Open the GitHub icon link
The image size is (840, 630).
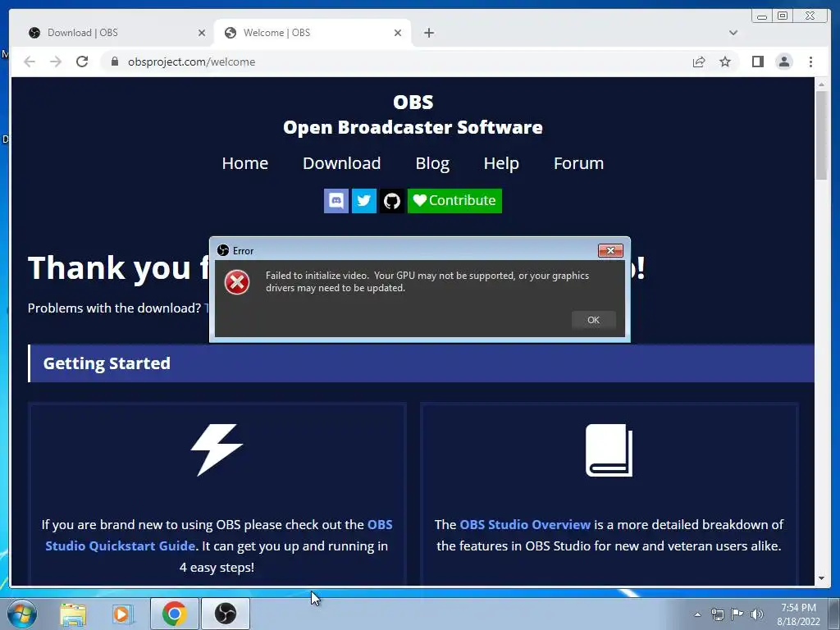(391, 200)
